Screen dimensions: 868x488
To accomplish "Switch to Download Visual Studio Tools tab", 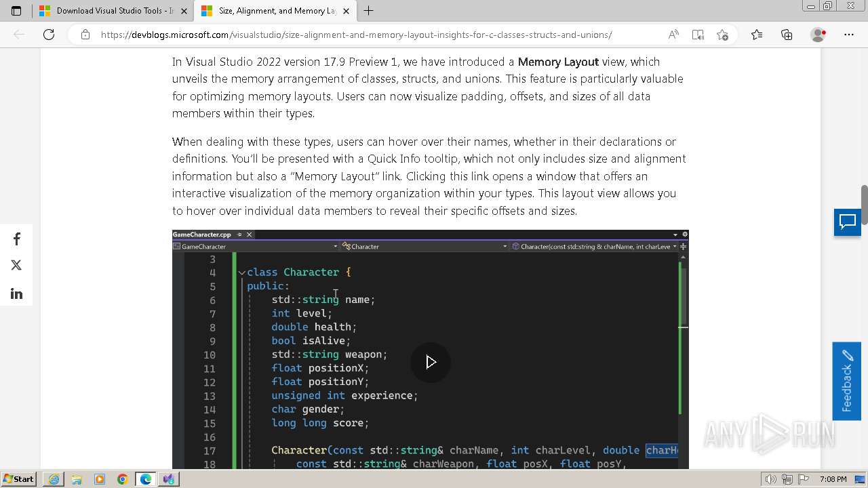I will pos(113,11).
